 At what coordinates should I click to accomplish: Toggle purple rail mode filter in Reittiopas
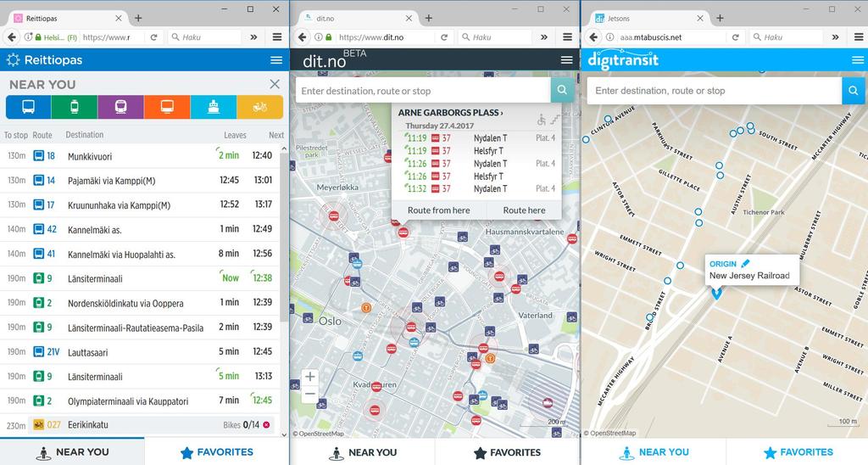pyautogui.click(x=120, y=107)
